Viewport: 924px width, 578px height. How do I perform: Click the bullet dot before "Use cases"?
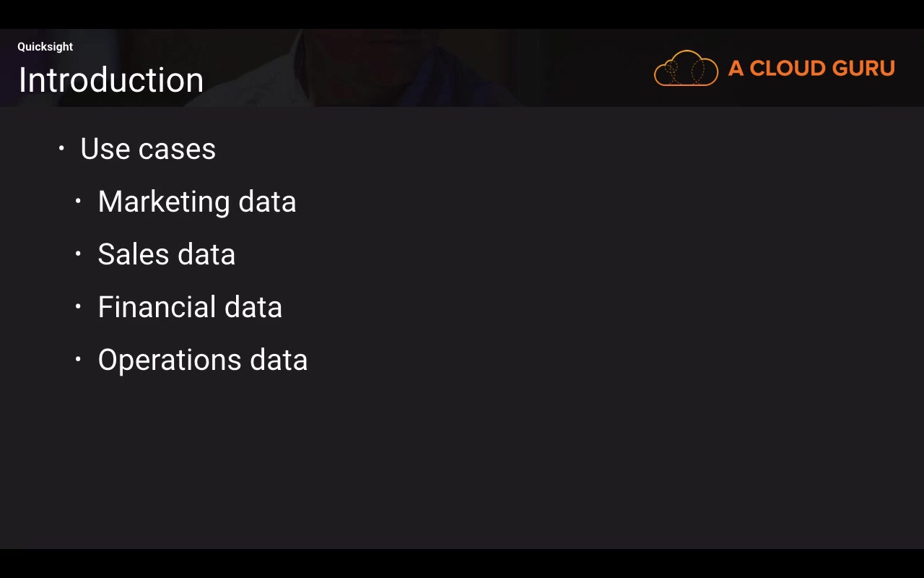61,148
